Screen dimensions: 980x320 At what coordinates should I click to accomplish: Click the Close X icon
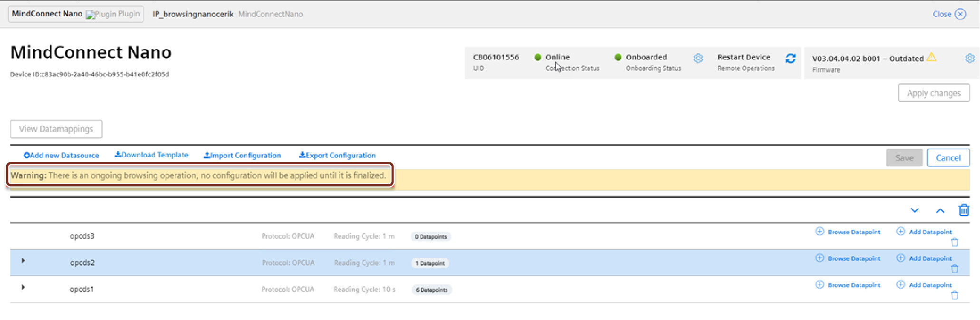click(x=961, y=14)
